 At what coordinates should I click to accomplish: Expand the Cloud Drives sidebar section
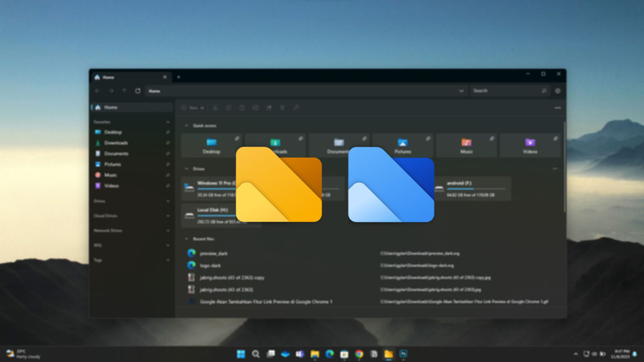pyautogui.click(x=168, y=216)
